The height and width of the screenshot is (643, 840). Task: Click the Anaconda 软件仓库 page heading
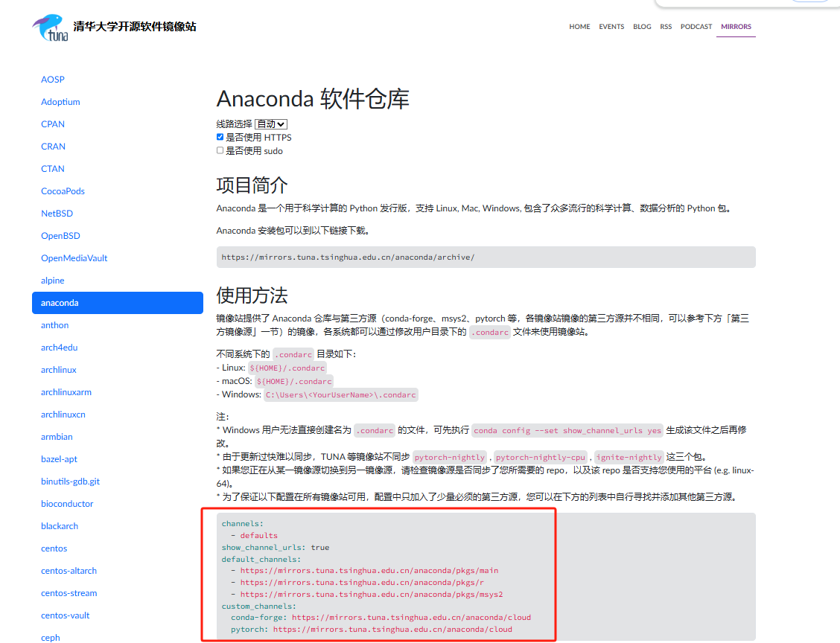coord(313,100)
